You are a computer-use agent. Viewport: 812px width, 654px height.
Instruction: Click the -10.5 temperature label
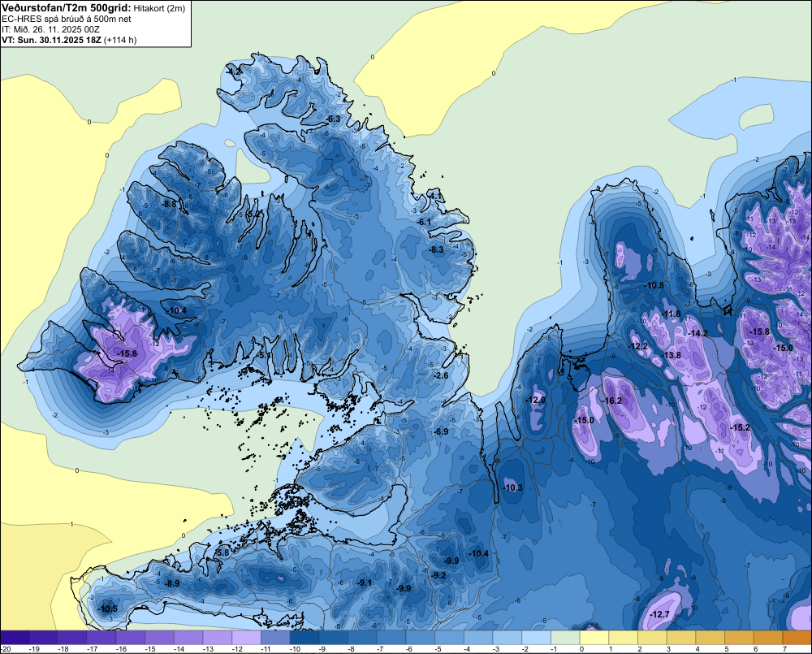tap(108, 609)
